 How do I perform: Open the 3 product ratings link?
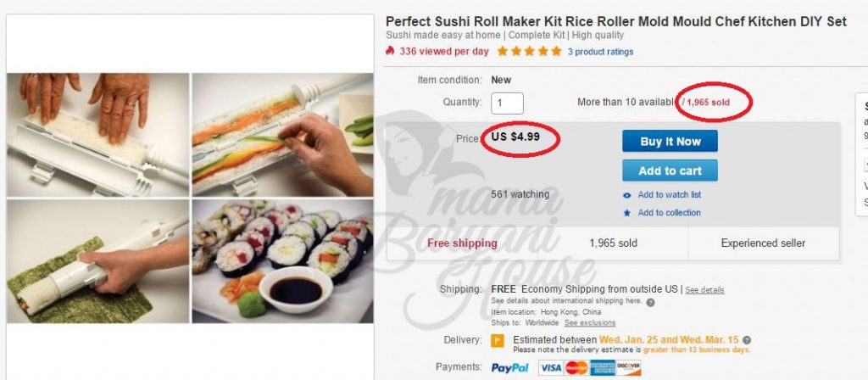600,52
